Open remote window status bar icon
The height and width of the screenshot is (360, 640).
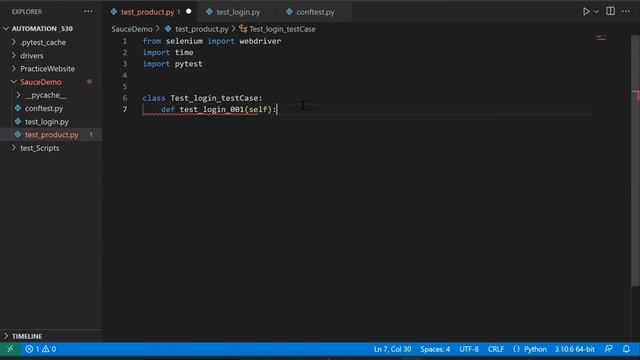(x=10, y=349)
